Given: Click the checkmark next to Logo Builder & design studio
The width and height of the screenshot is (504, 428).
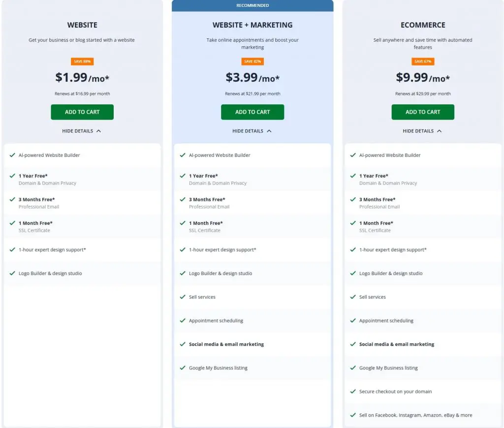Looking at the screenshot, I should (12, 274).
